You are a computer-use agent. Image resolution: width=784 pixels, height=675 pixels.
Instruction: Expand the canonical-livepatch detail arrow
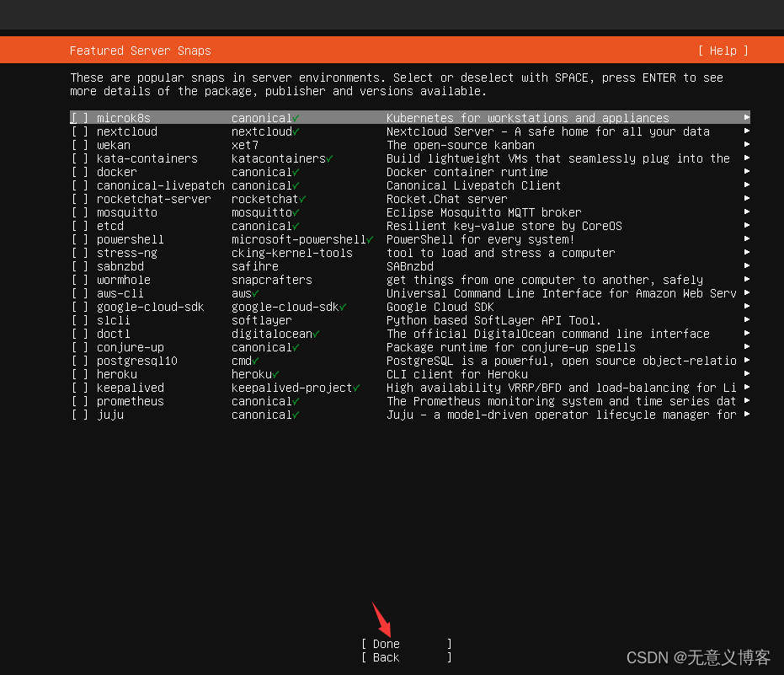coord(746,185)
